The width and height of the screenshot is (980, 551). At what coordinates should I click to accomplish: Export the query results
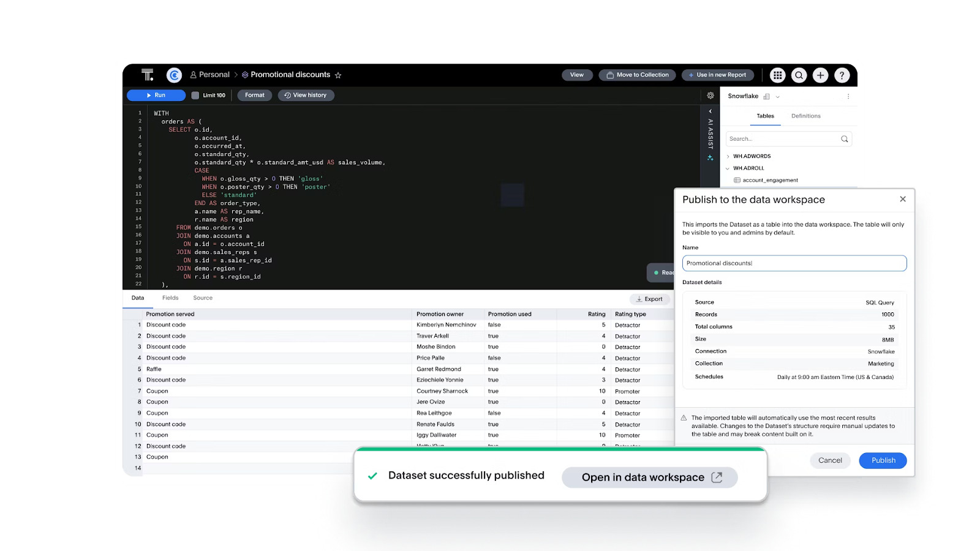pos(650,299)
